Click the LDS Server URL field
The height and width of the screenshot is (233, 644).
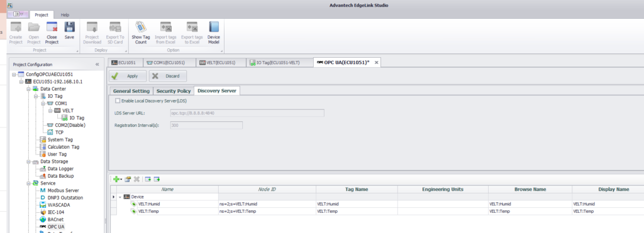pos(247,112)
